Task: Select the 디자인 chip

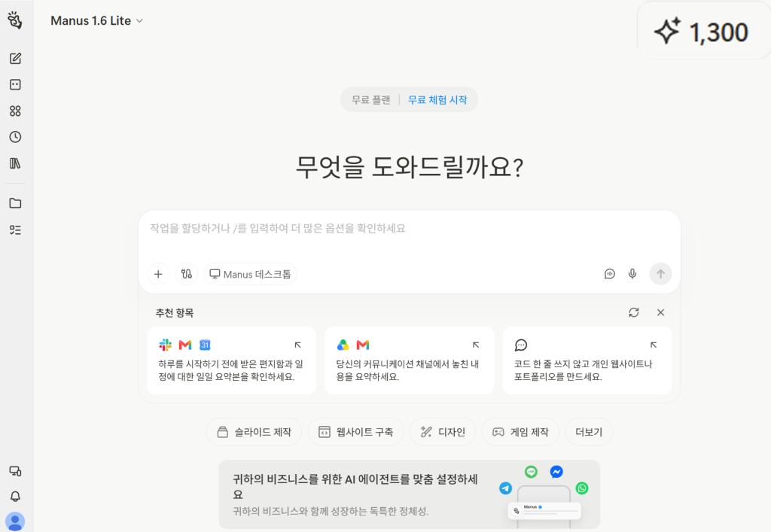Action: point(443,432)
